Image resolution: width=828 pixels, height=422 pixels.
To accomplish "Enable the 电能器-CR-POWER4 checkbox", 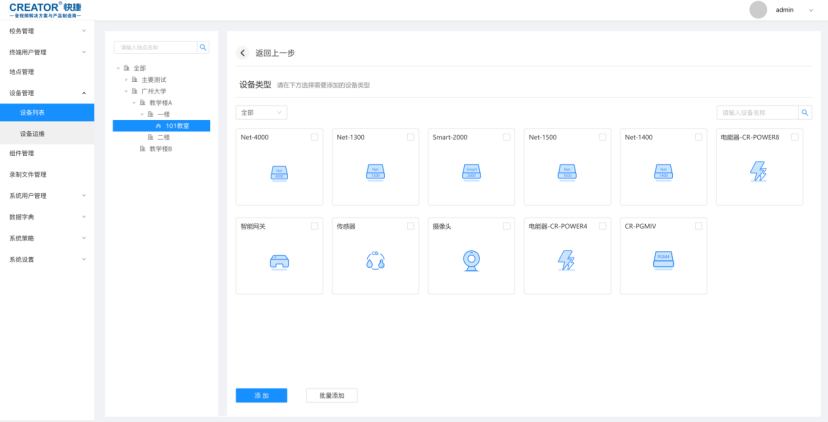I will pos(603,226).
